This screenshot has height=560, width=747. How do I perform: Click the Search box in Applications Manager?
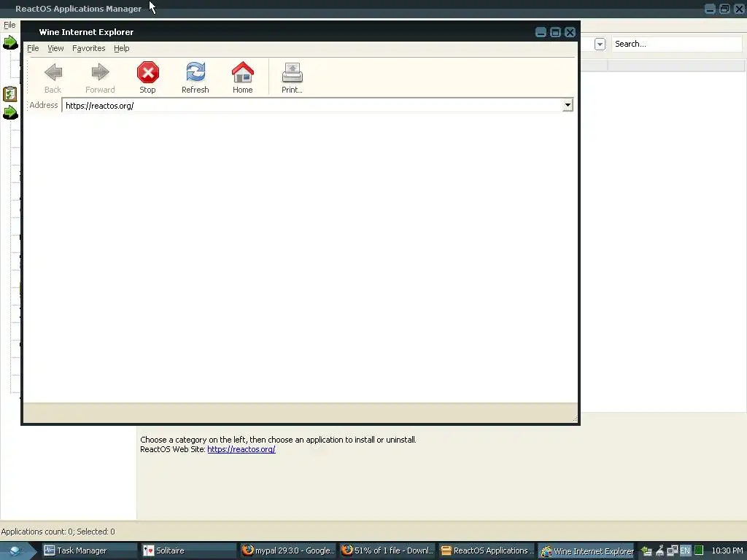pos(676,44)
